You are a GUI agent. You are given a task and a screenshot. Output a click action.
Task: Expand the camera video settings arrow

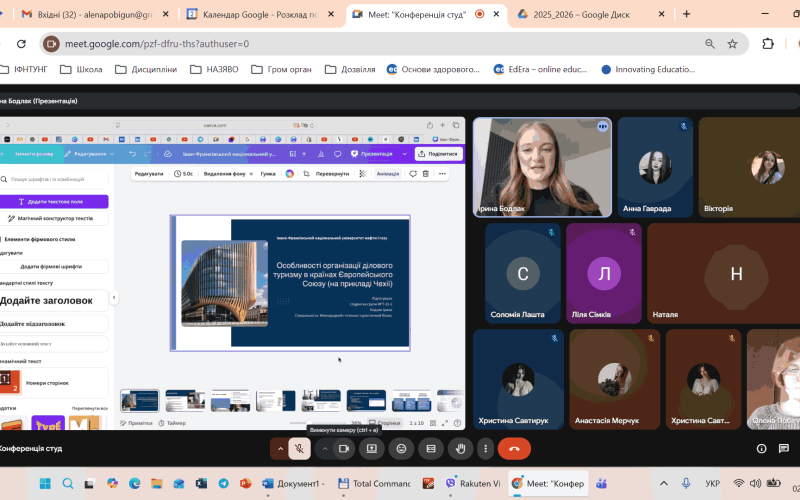click(323, 449)
